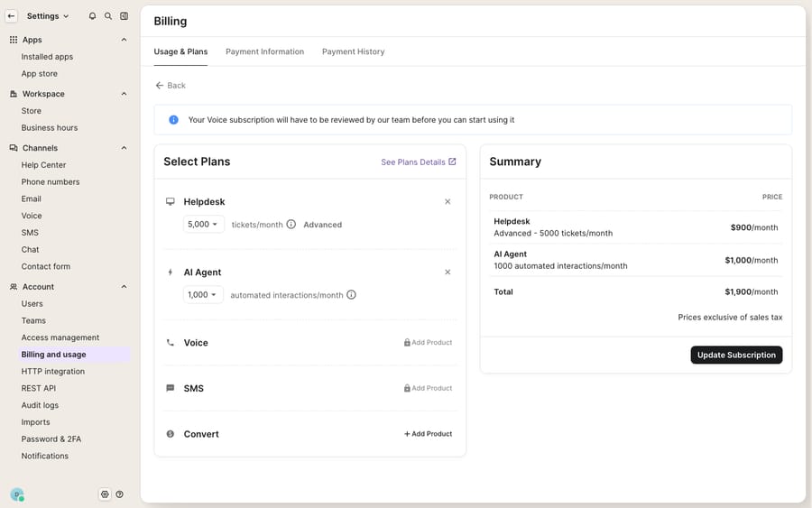Click the AI Agent lightning icon

170,272
